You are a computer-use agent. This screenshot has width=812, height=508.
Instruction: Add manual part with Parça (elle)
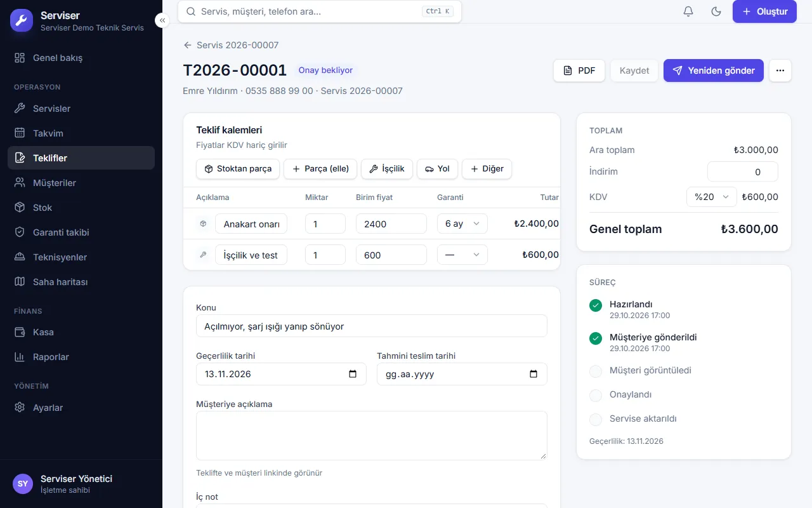(320, 169)
